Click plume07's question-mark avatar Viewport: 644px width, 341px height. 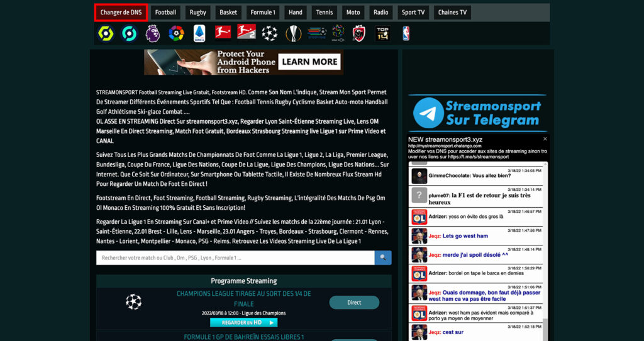(x=419, y=195)
